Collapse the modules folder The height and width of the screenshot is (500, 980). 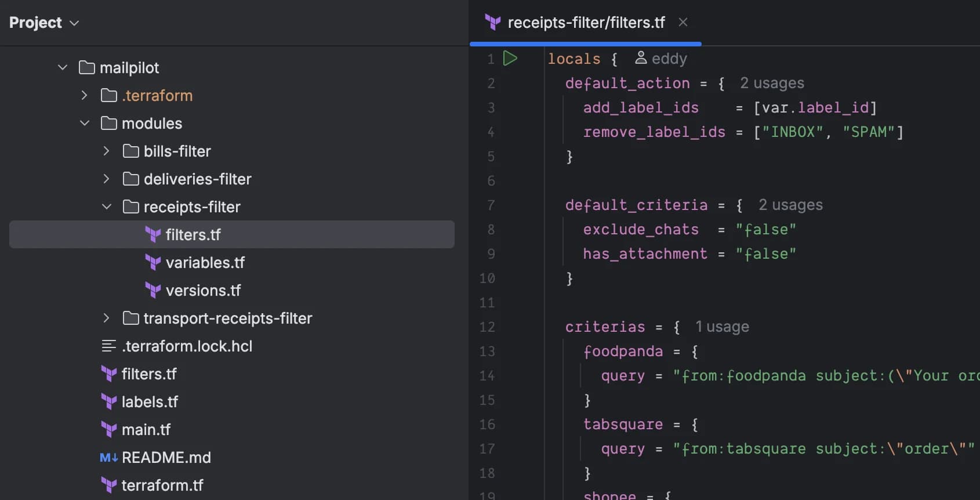[85, 124]
